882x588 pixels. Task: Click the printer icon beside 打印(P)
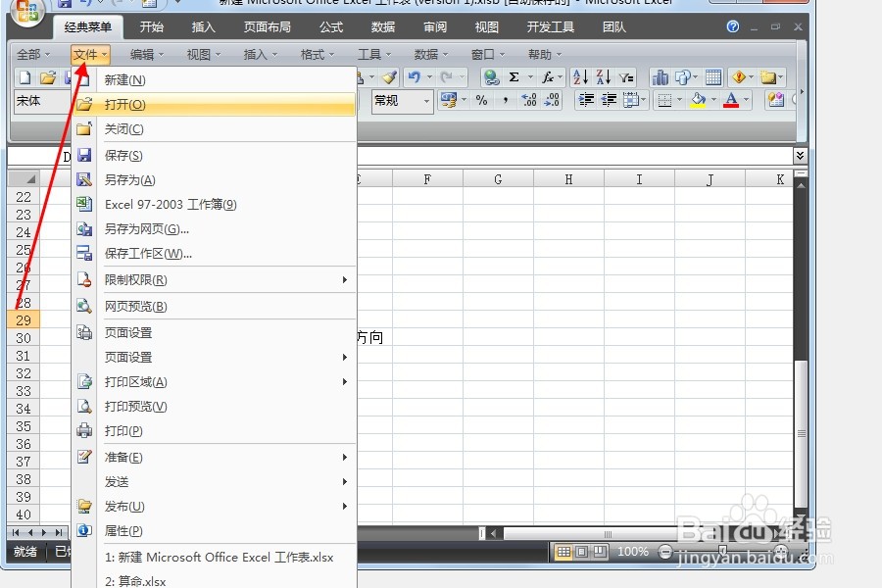coord(84,430)
